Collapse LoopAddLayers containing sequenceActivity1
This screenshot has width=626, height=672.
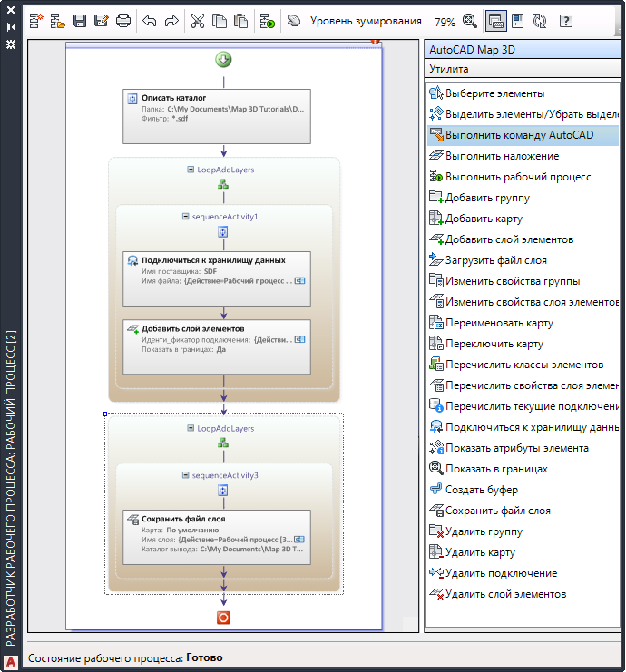[191, 170]
